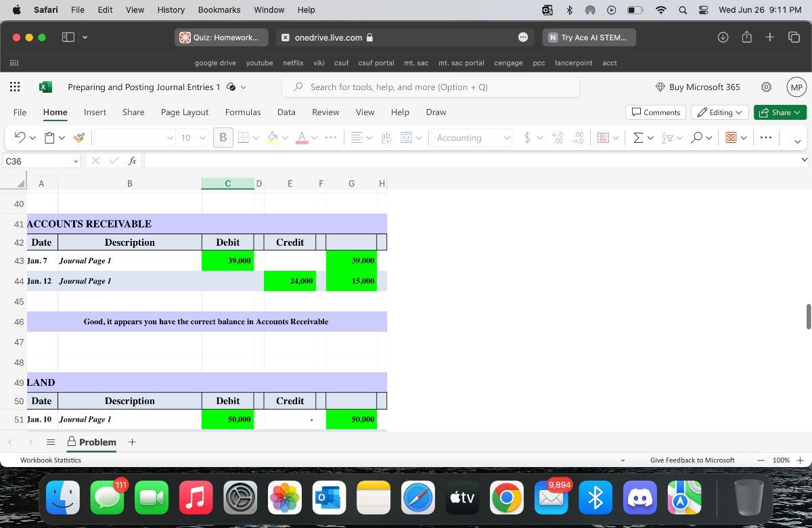Click the Sort and Filter icon
The height and width of the screenshot is (528, 812).
[x=667, y=137]
